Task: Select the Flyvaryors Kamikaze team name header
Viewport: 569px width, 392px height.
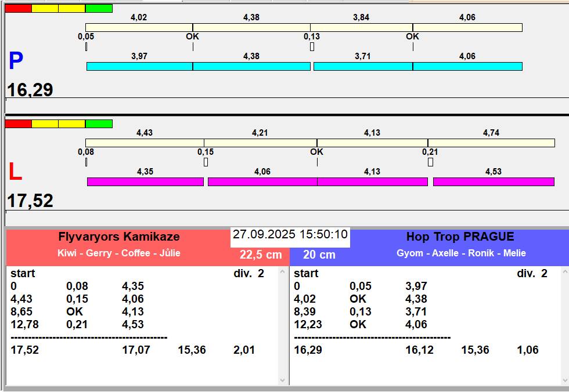Action: (119, 237)
